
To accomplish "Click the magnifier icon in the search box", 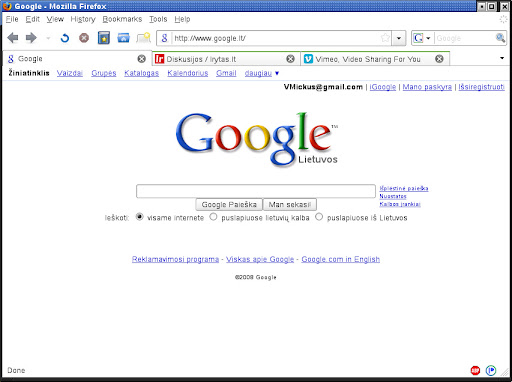I will (500, 38).
